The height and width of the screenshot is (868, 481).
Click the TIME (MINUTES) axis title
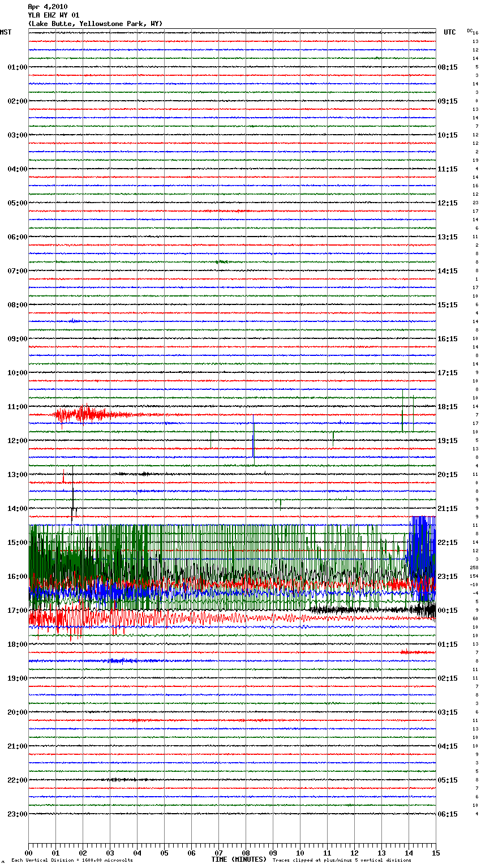[239, 860]
